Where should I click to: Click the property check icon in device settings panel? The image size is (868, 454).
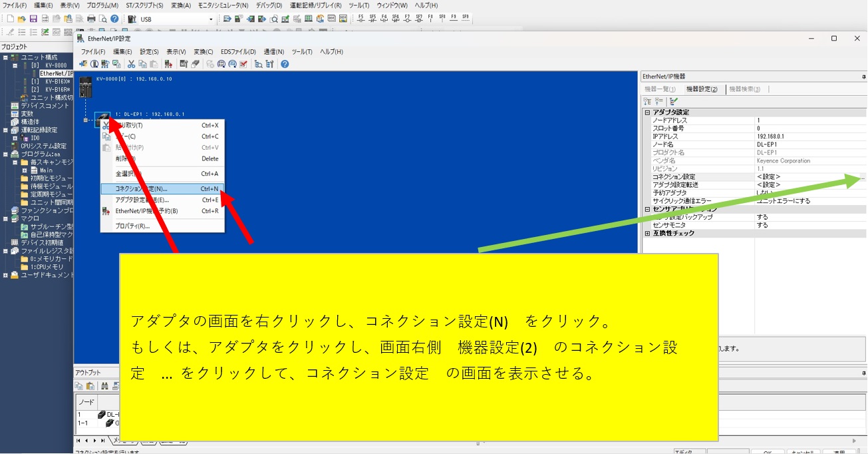[674, 101]
